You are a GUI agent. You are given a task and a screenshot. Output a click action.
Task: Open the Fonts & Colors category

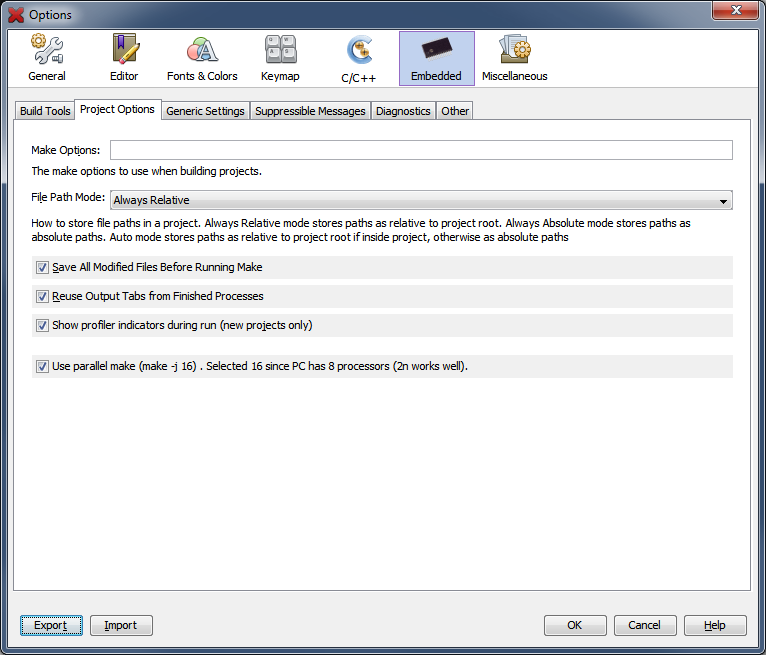pos(202,58)
